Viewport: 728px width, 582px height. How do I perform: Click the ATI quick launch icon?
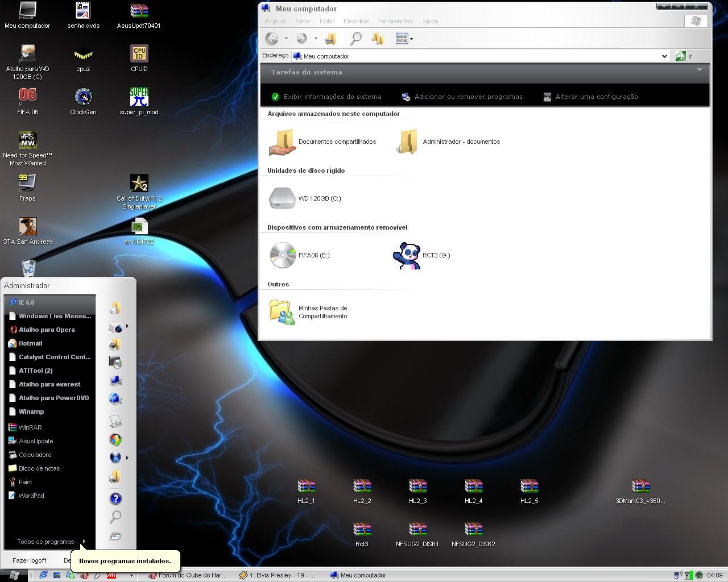click(111, 575)
